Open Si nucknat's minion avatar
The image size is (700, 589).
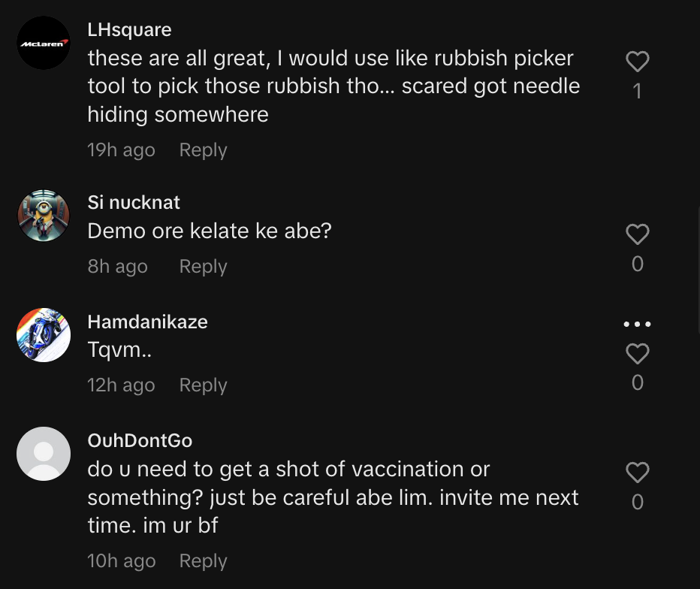tap(44, 216)
